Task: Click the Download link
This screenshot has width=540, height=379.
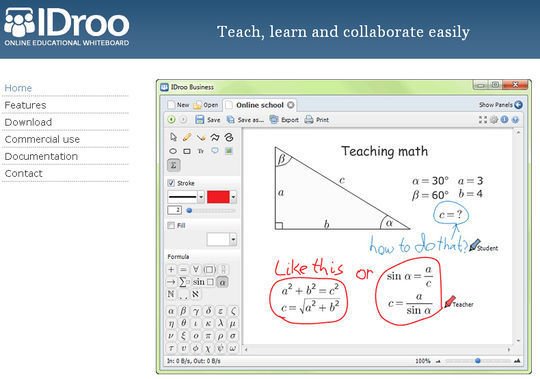Action: [x=28, y=122]
